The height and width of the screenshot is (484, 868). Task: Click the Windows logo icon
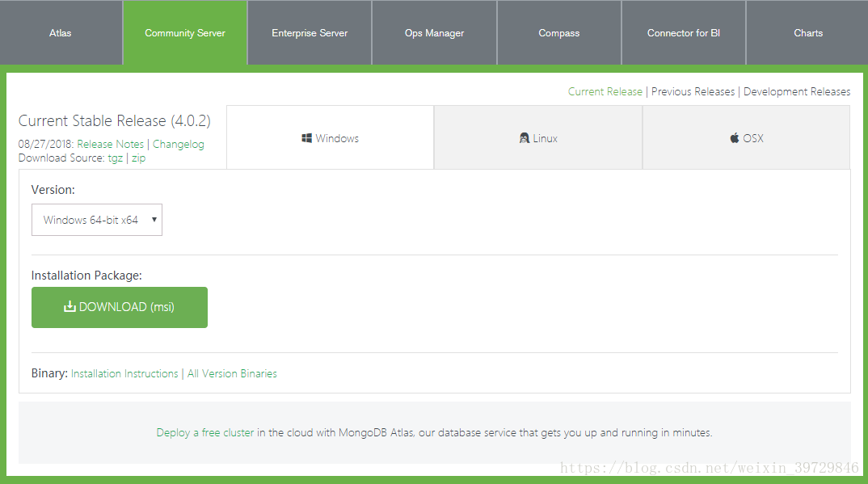click(x=306, y=138)
